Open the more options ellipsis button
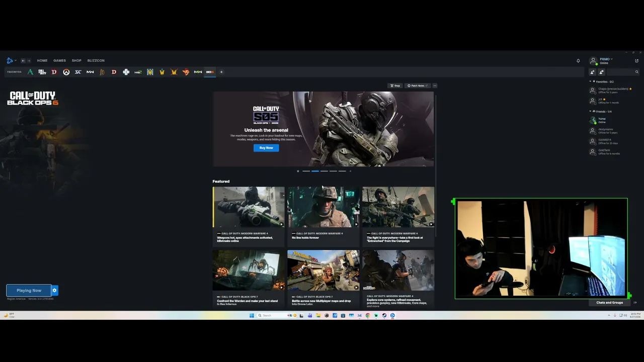 435,85
